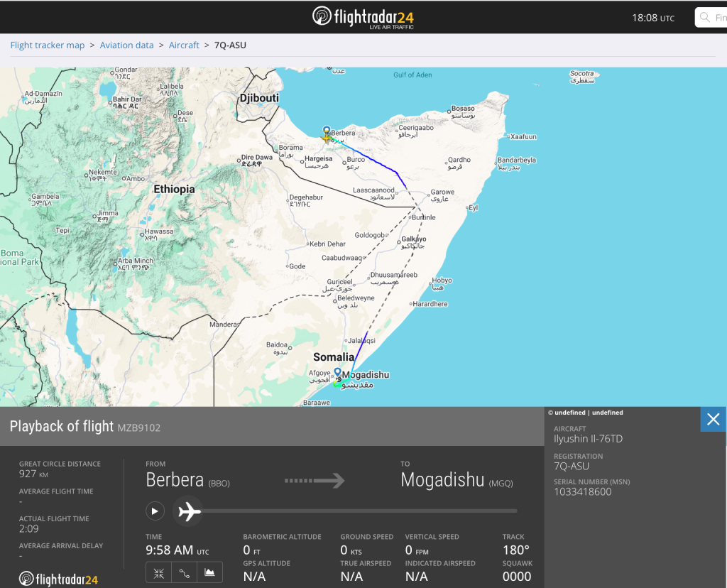Click the center-map-on-aircraft arrows icon
Image resolution: width=727 pixels, height=588 pixels.
[159, 572]
